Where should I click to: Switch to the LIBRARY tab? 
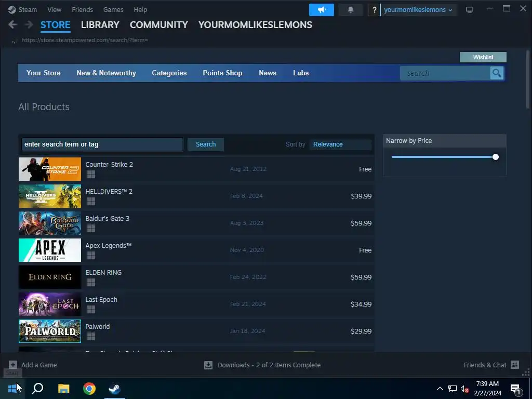[x=100, y=25]
